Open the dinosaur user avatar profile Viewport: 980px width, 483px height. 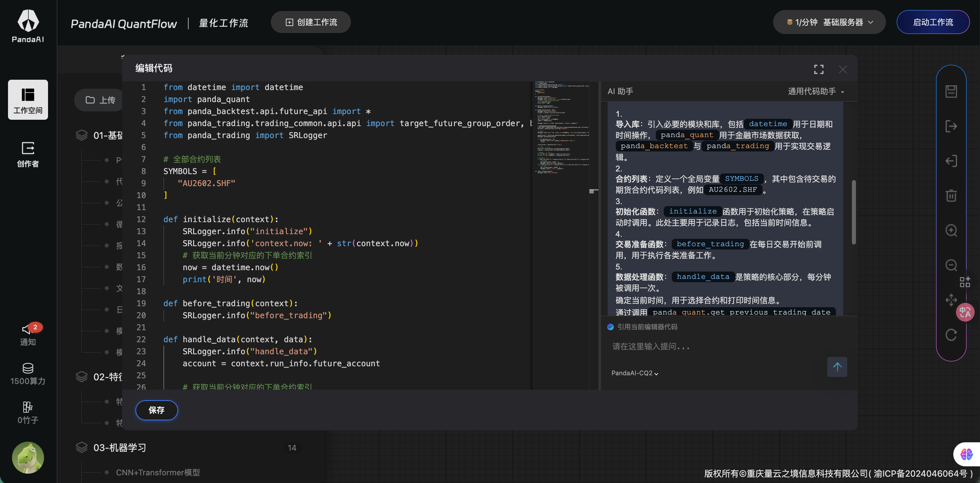click(x=28, y=457)
